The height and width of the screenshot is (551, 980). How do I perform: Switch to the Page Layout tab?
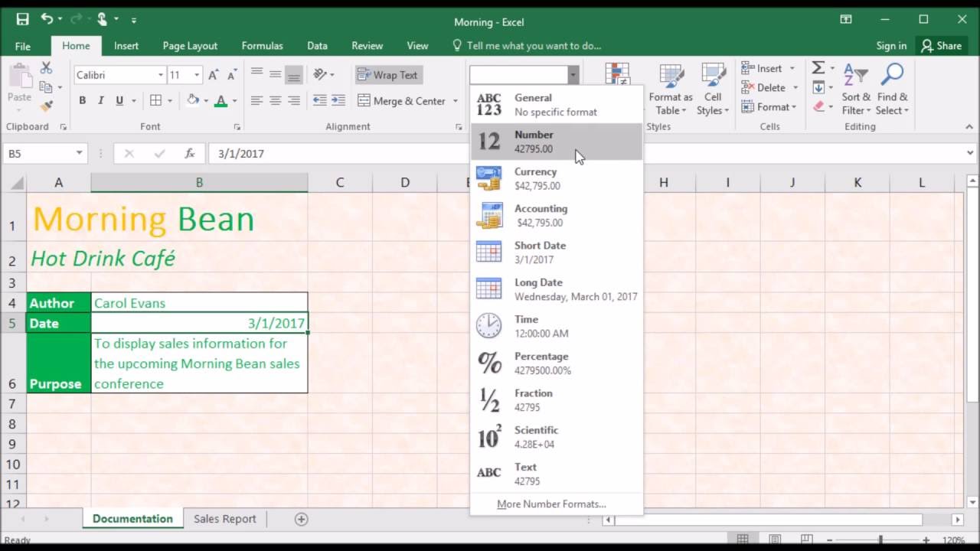point(190,46)
